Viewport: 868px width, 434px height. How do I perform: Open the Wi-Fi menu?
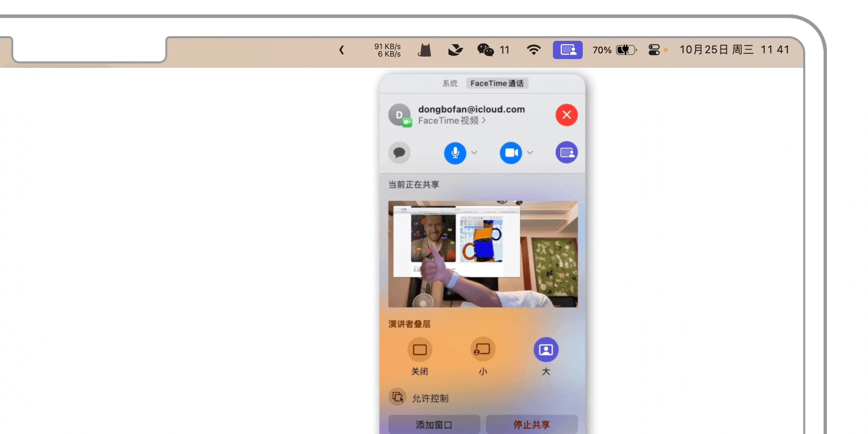[x=534, y=50]
